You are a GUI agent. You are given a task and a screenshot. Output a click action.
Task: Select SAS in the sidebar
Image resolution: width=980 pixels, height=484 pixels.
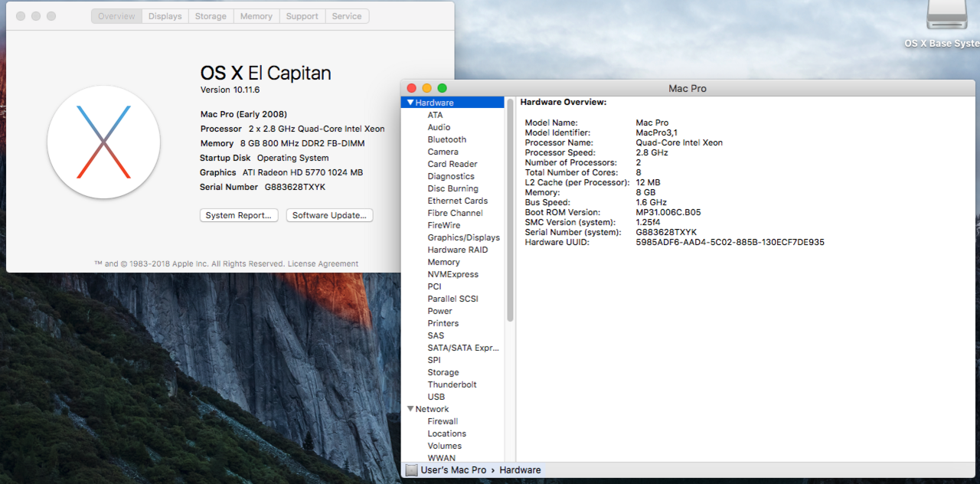coord(436,335)
